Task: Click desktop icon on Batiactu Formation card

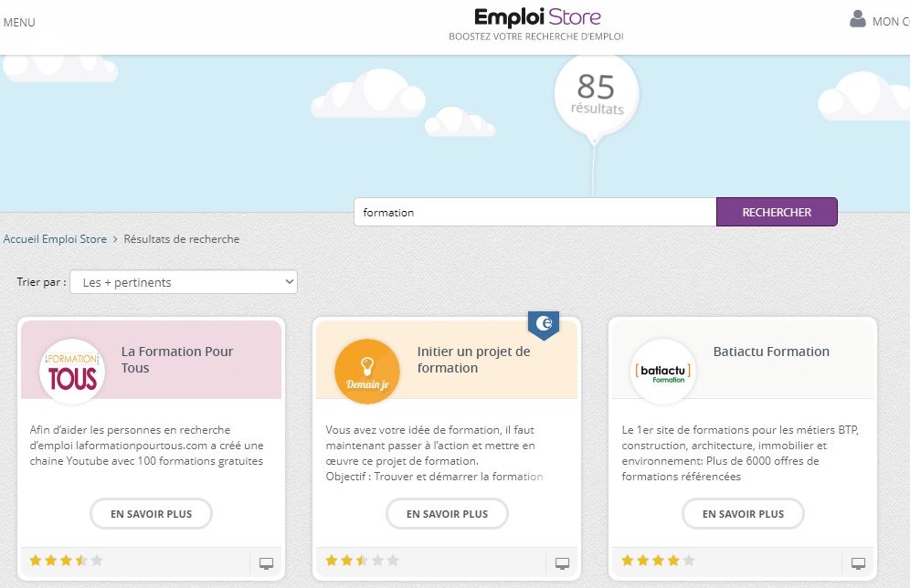Action: click(858, 563)
